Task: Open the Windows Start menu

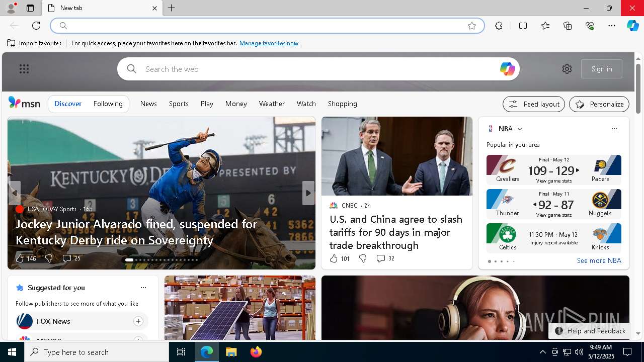Action: click(x=12, y=352)
